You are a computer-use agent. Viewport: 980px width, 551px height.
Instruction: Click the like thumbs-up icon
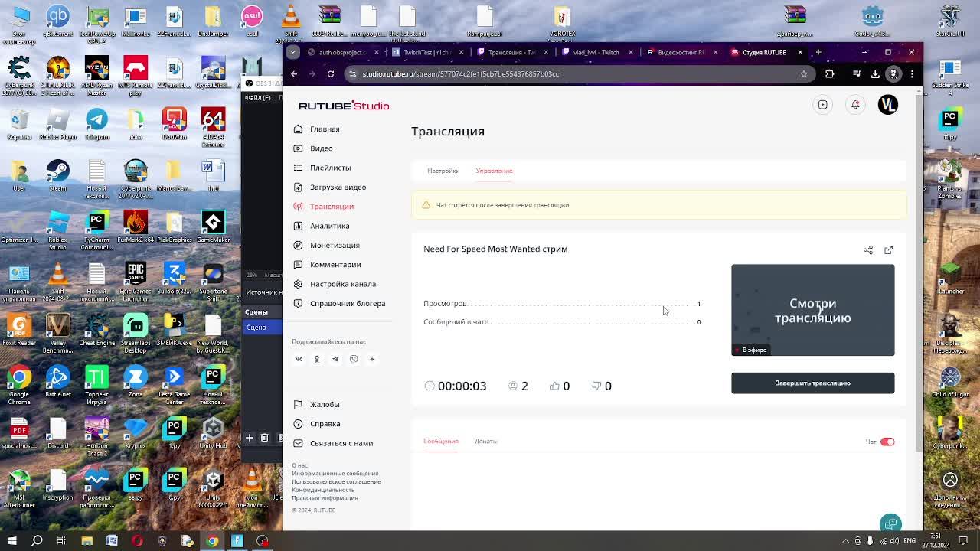point(555,386)
